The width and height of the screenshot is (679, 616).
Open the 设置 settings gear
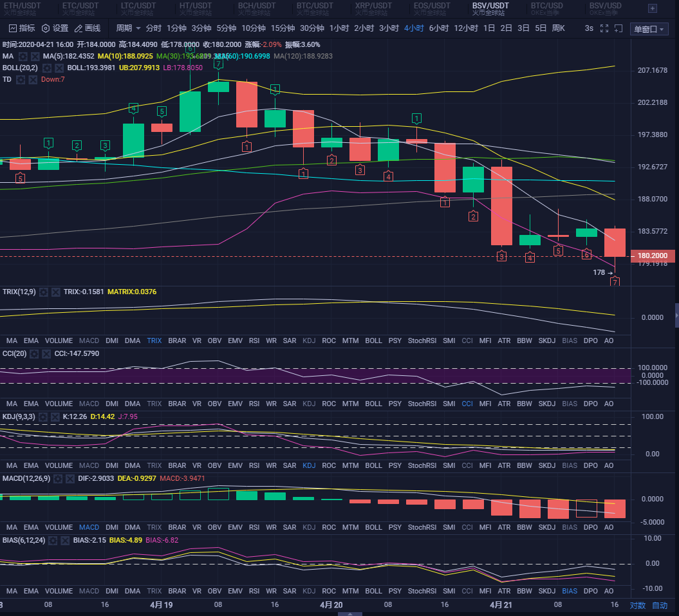coord(55,28)
